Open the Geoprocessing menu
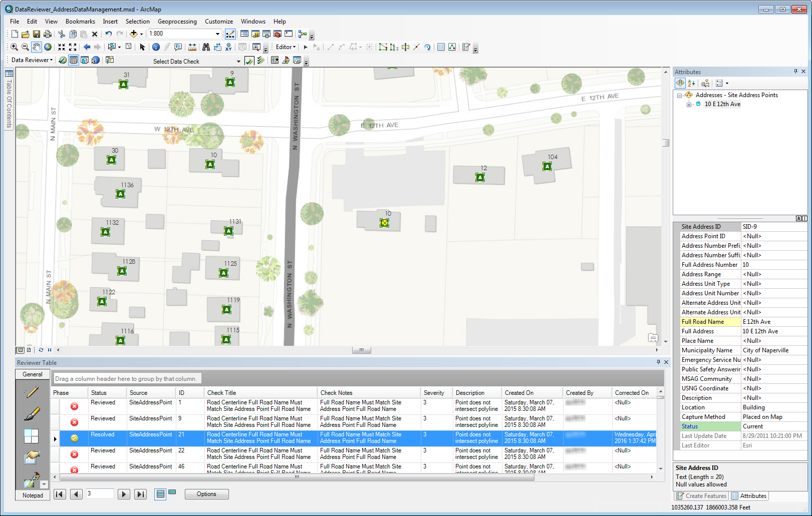Viewport: 812px width, 516px height. click(x=177, y=22)
